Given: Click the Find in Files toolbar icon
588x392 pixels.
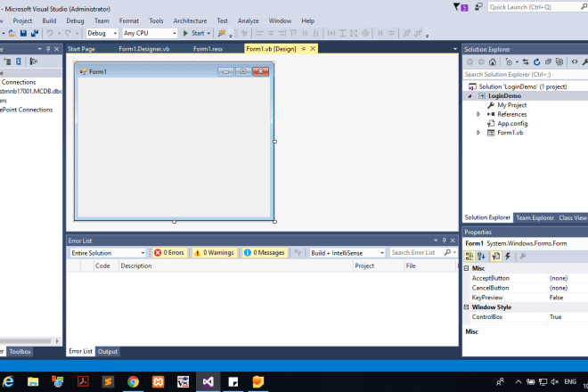Looking at the screenshot, I should coord(221,33).
